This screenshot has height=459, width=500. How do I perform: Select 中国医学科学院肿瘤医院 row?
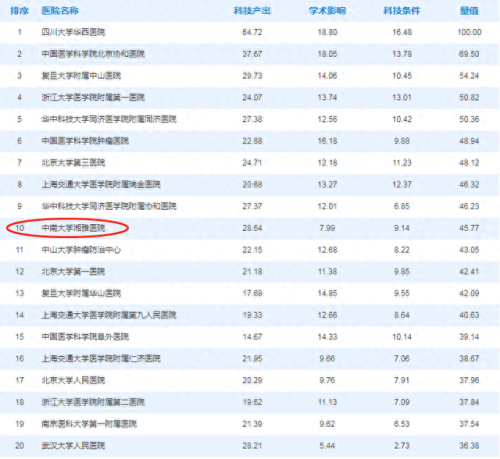tap(250, 141)
